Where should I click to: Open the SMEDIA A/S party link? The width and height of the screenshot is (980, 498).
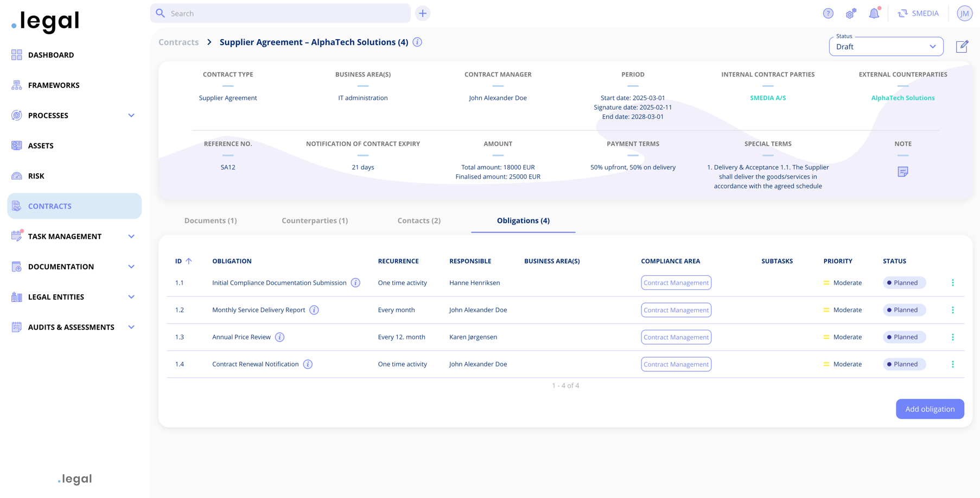768,98
